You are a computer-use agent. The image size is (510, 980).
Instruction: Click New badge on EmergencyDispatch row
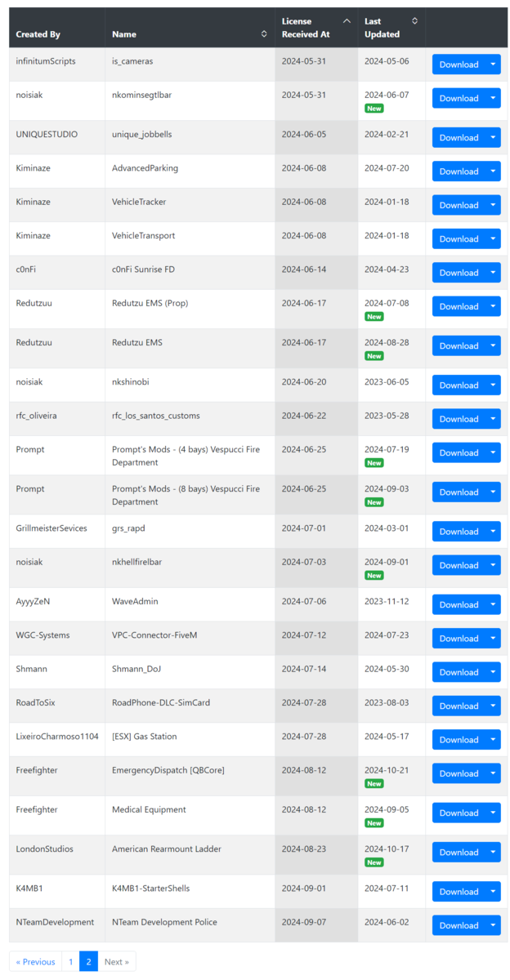pos(374,783)
